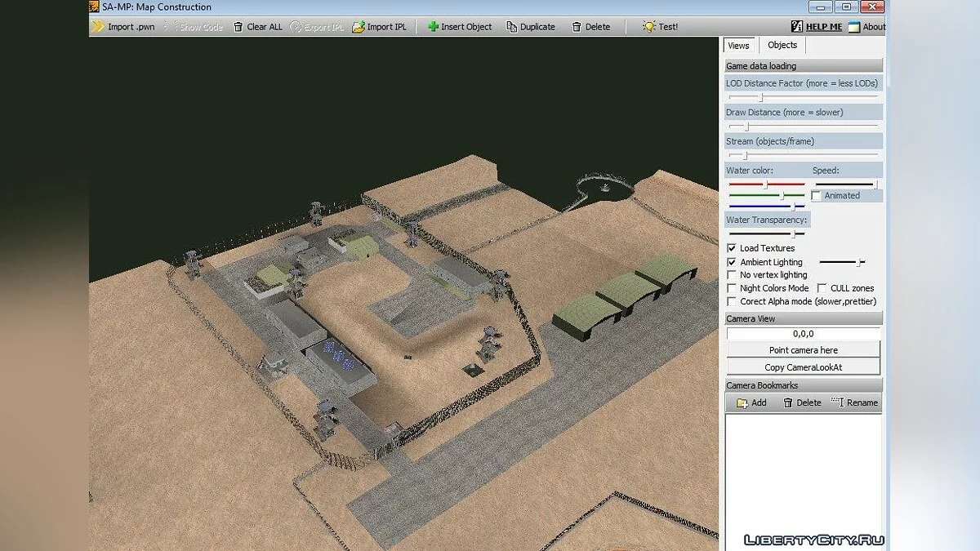Collapse the Game data loading section
The image size is (980, 551).
[804, 66]
